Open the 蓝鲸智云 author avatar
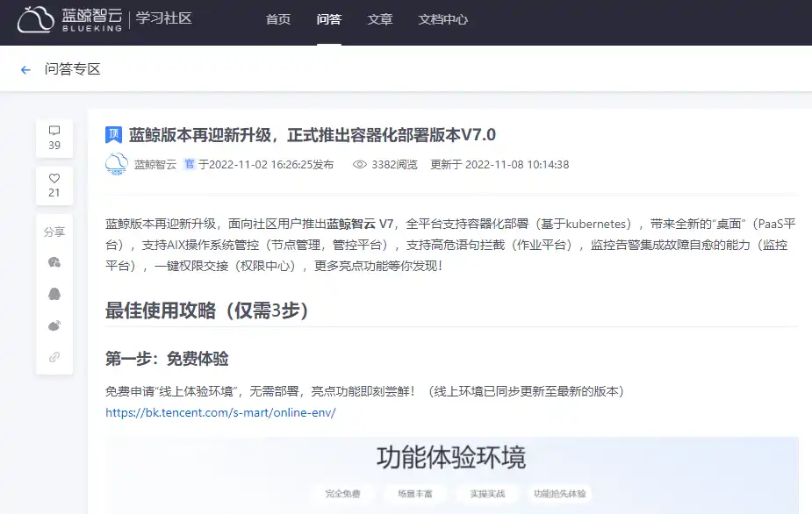This screenshot has height=514, width=812. [x=117, y=164]
